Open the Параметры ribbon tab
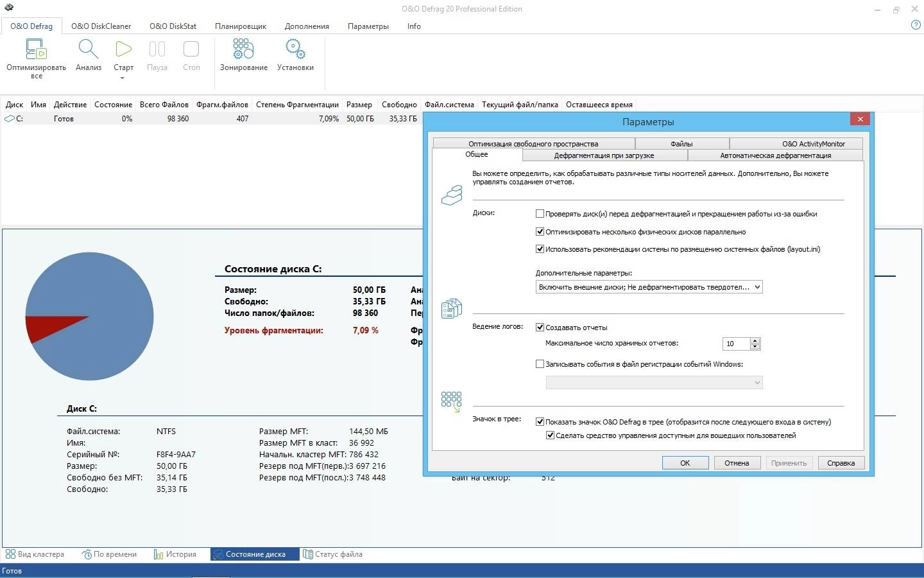 point(368,26)
